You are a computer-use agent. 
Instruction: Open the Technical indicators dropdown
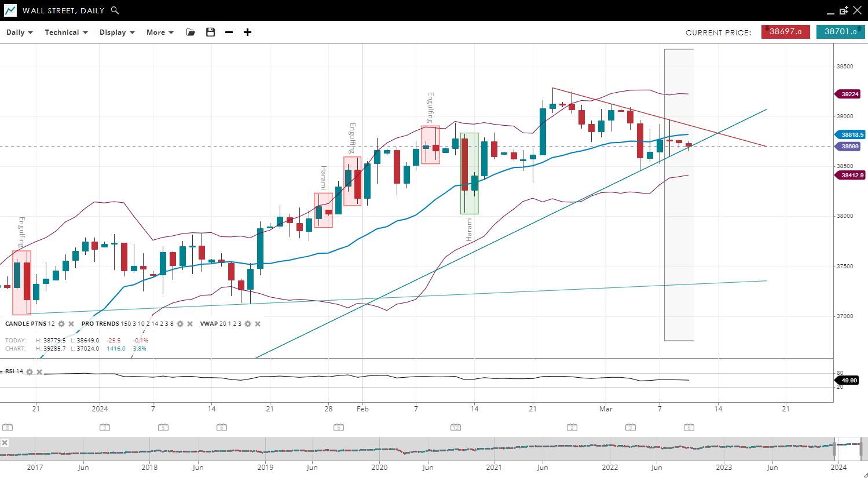pyautogui.click(x=66, y=32)
